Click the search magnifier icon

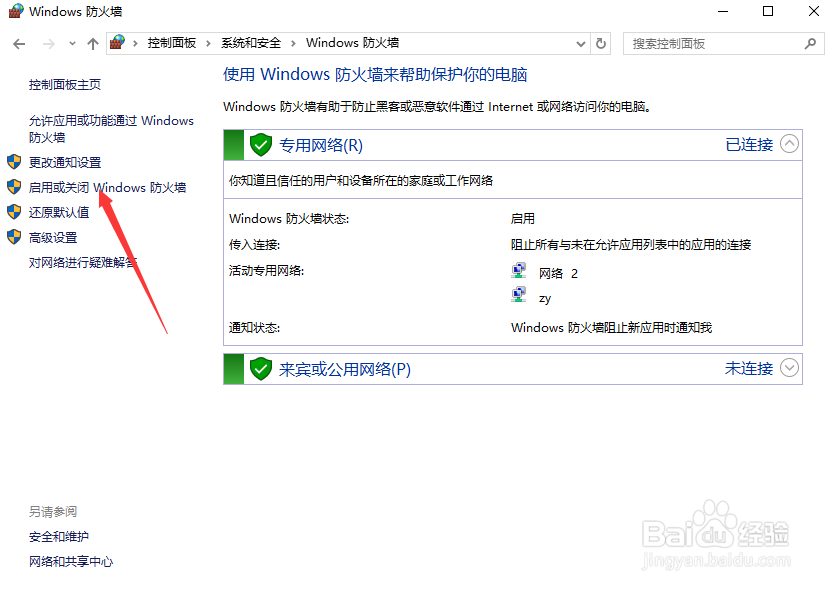pos(810,43)
